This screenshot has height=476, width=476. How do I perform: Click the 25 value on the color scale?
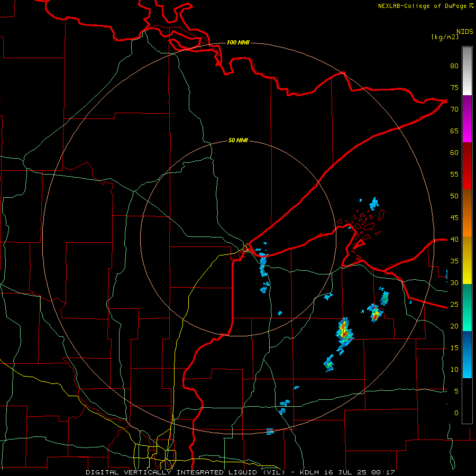point(454,305)
